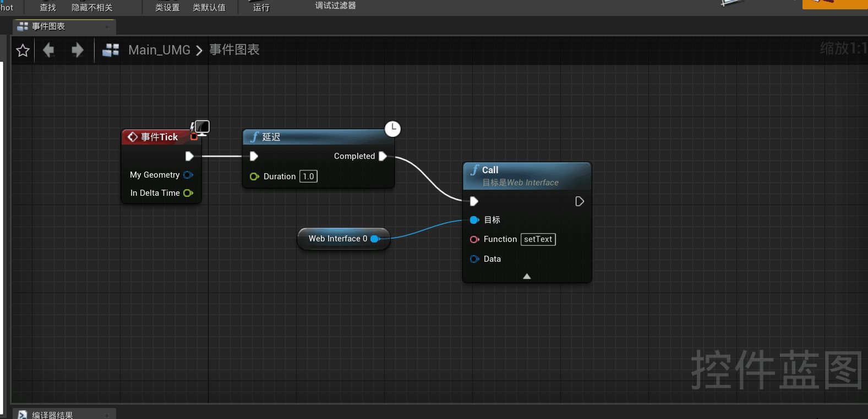
Task: Go forward with the right navigation arrow
Action: point(78,50)
